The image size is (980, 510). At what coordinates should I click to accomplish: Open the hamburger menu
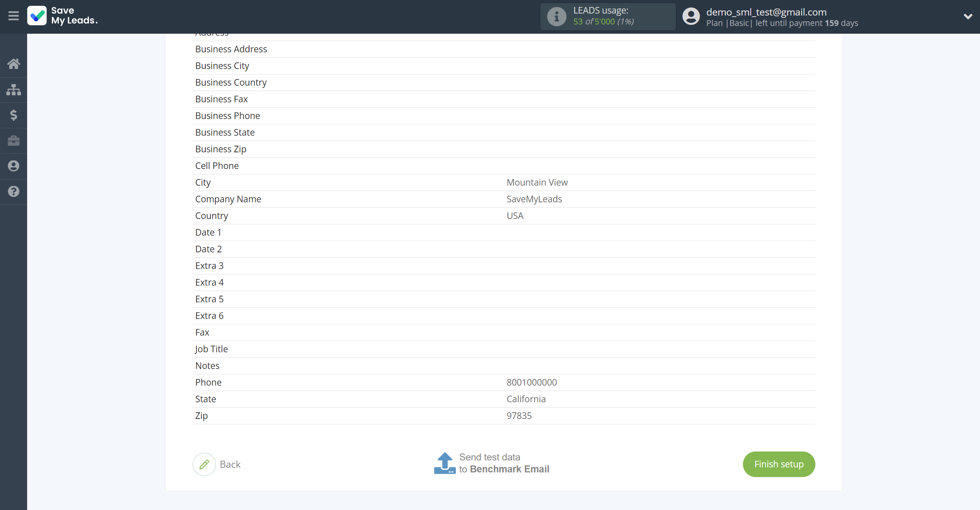pos(14,16)
